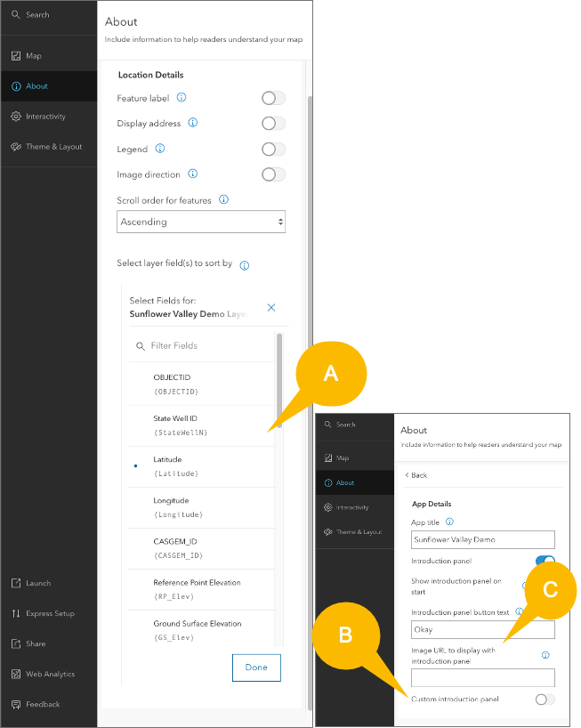This screenshot has width=581, height=728.
Task: Select the State Well ID field
Action: click(x=201, y=425)
